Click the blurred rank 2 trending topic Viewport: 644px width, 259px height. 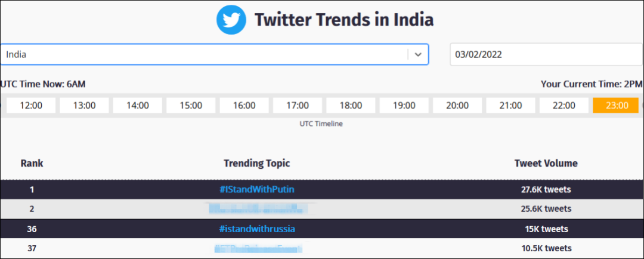[257, 209]
